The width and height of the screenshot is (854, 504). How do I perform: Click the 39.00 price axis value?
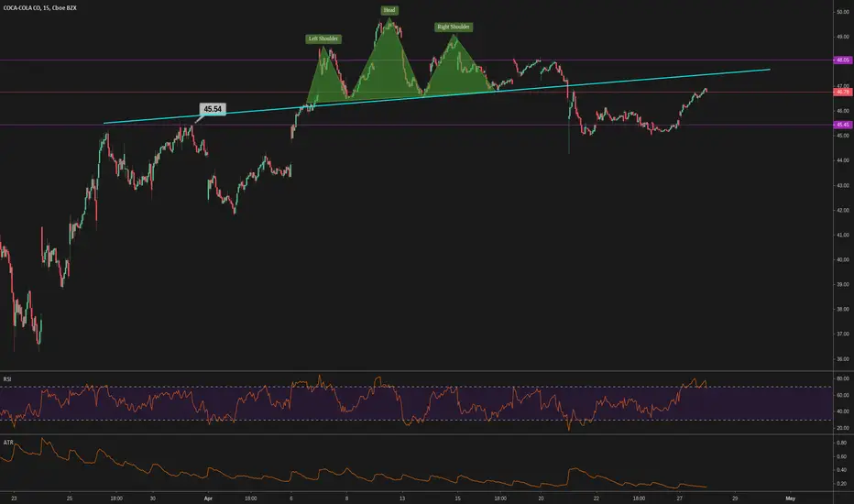843,284
